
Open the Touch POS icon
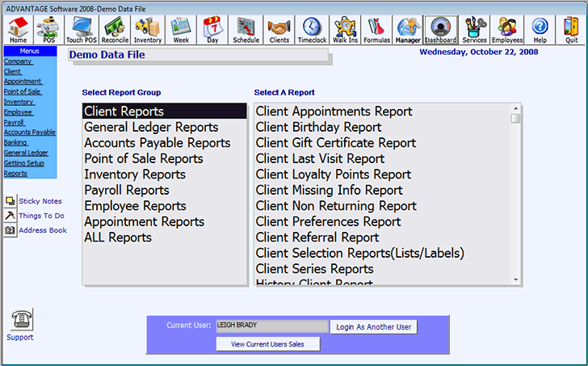(x=82, y=30)
